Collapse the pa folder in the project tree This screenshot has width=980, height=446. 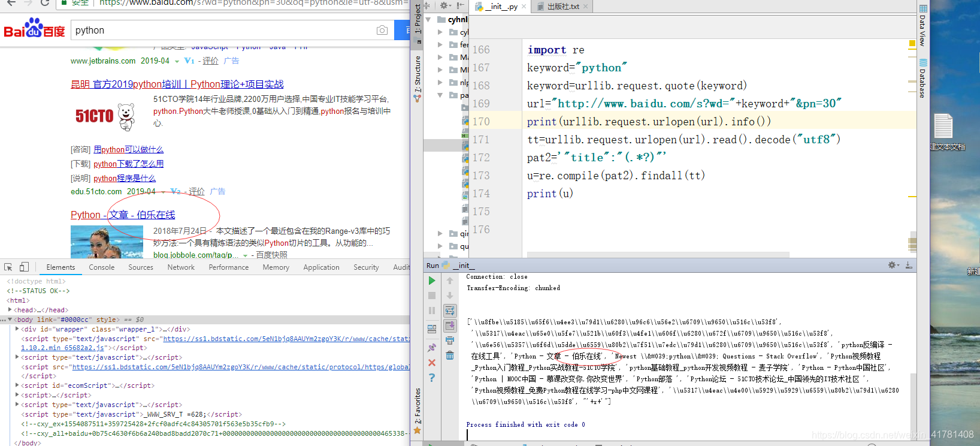(x=440, y=95)
